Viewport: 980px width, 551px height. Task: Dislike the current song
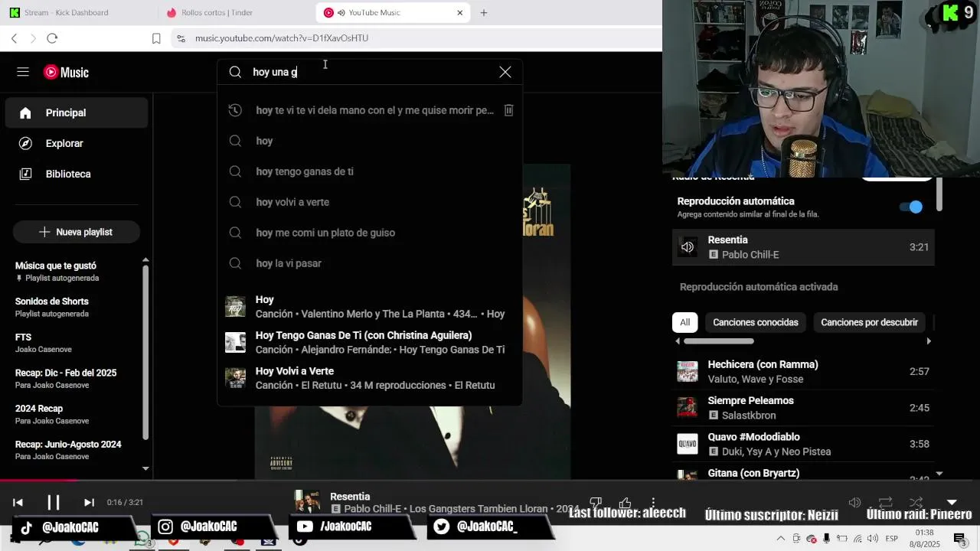(596, 502)
